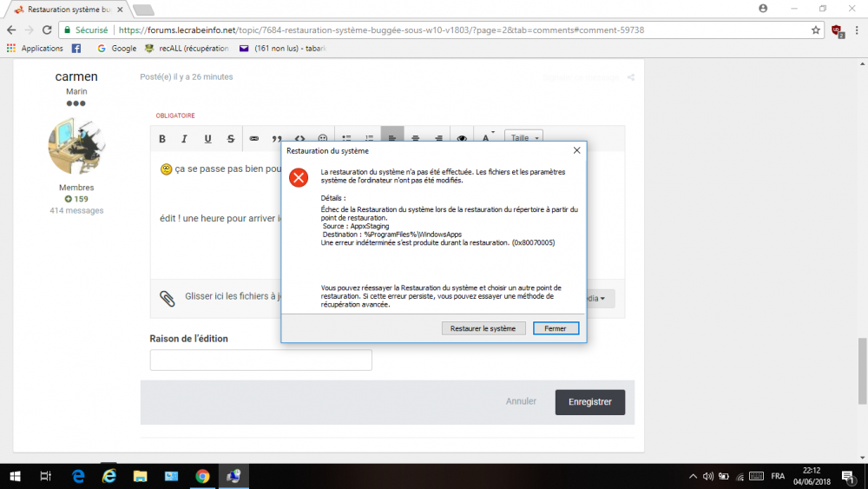Insert a bulleted list
This screenshot has width=868, height=489.
pos(346,138)
